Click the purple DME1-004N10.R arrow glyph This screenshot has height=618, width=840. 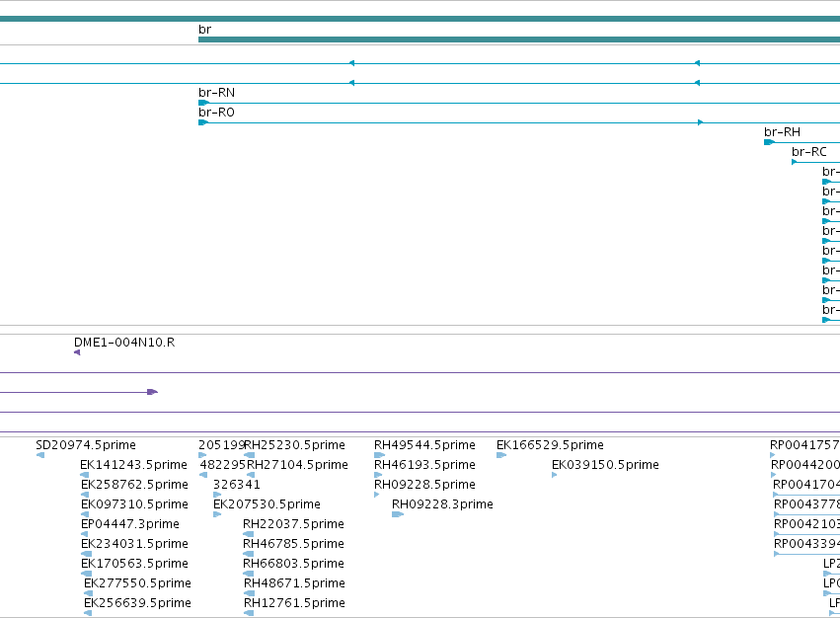[x=77, y=352]
